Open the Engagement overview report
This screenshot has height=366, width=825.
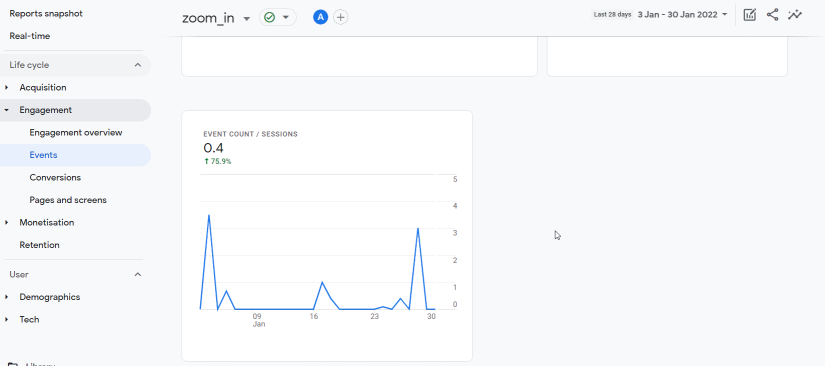(x=76, y=133)
